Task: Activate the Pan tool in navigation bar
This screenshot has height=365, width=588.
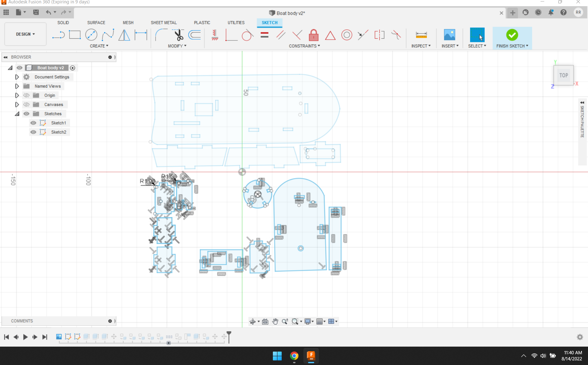Action: pos(275,321)
